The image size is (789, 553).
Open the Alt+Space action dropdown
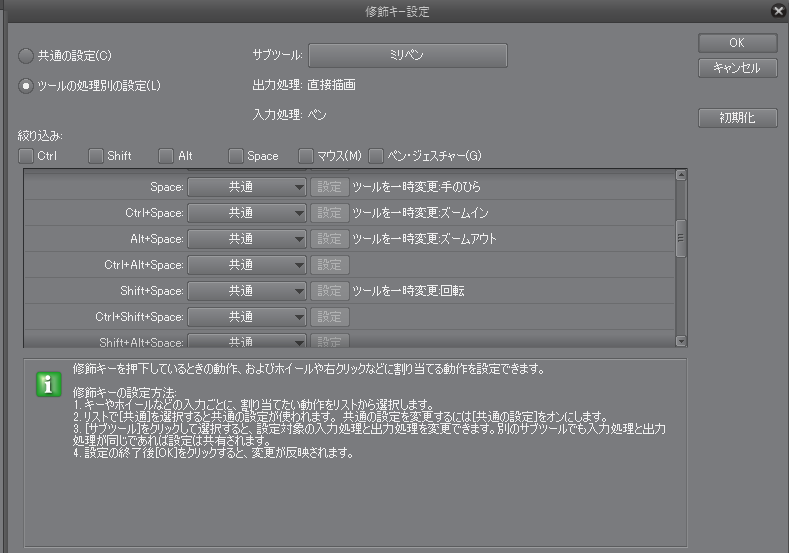(247, 239)
